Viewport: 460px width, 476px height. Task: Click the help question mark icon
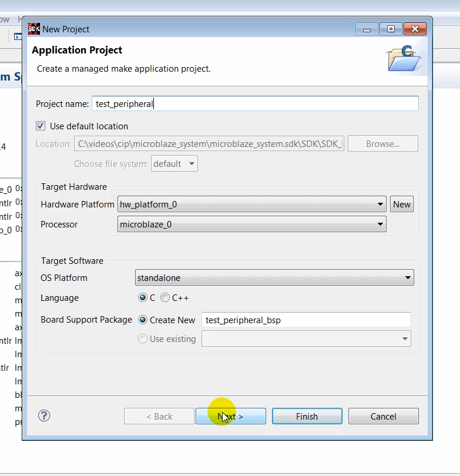[x=44, y=415]
